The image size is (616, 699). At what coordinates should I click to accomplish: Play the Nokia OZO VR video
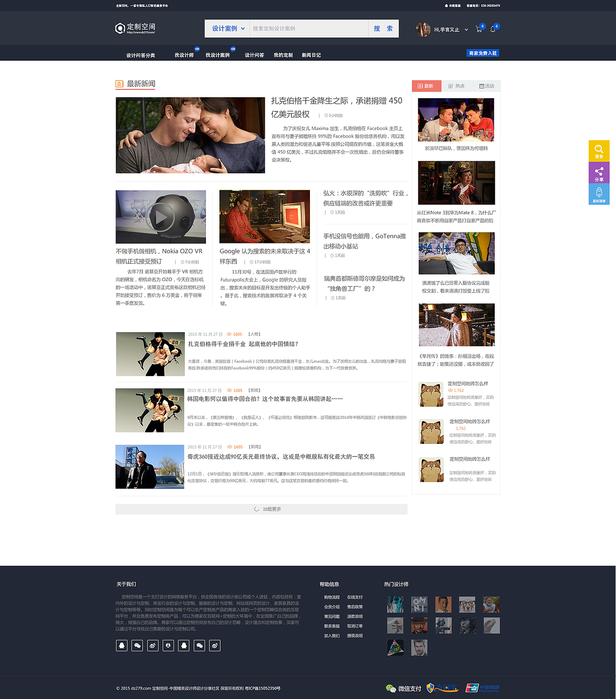[x=161, y=217]
